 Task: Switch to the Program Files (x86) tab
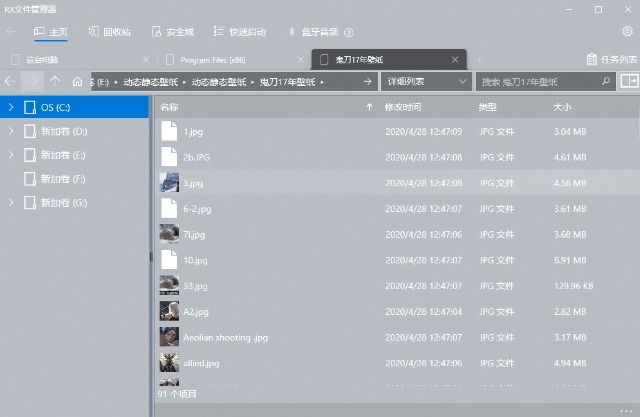(215, 59)
